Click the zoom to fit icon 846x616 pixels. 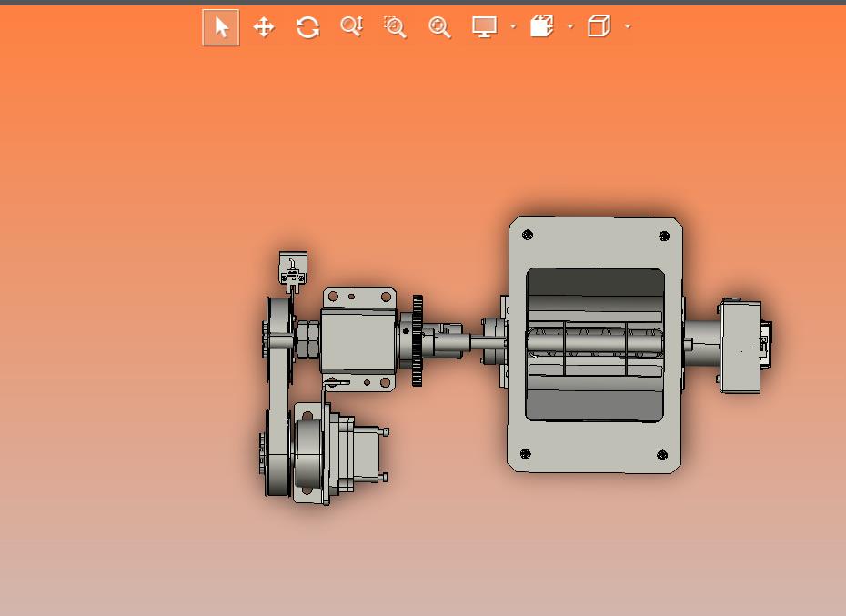click(439, 27)
